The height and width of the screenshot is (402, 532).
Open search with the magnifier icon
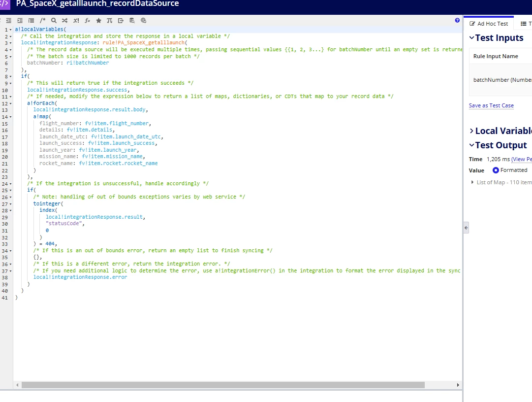[x=54, y=21]
